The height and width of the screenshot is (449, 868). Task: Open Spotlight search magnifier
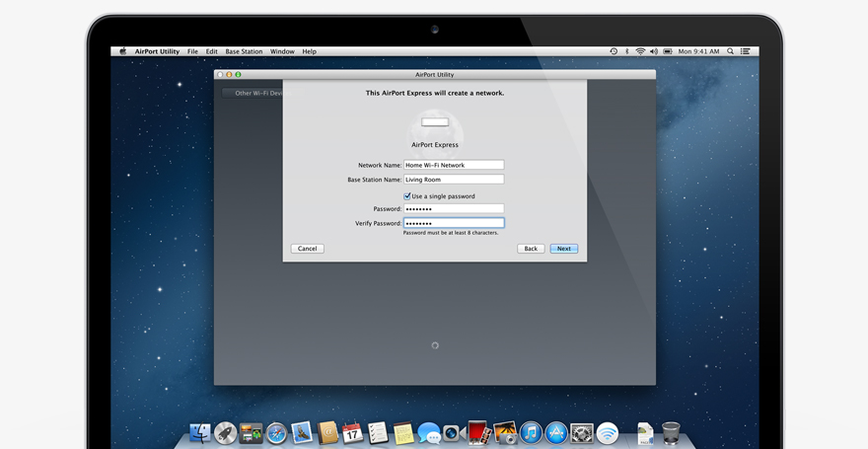click(730, 51)
